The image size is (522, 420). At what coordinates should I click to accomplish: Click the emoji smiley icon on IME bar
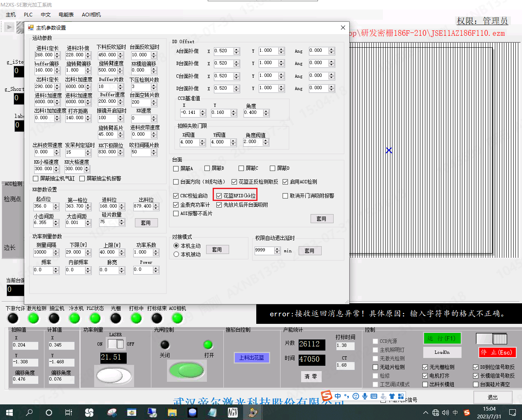pyautogui.click(x=356, y=396)
